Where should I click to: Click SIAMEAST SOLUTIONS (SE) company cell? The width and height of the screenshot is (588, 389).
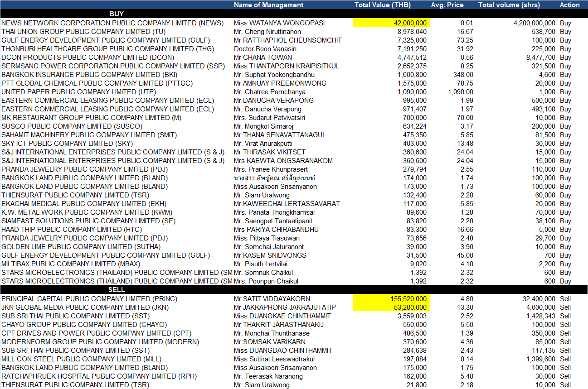coord(88,221)
